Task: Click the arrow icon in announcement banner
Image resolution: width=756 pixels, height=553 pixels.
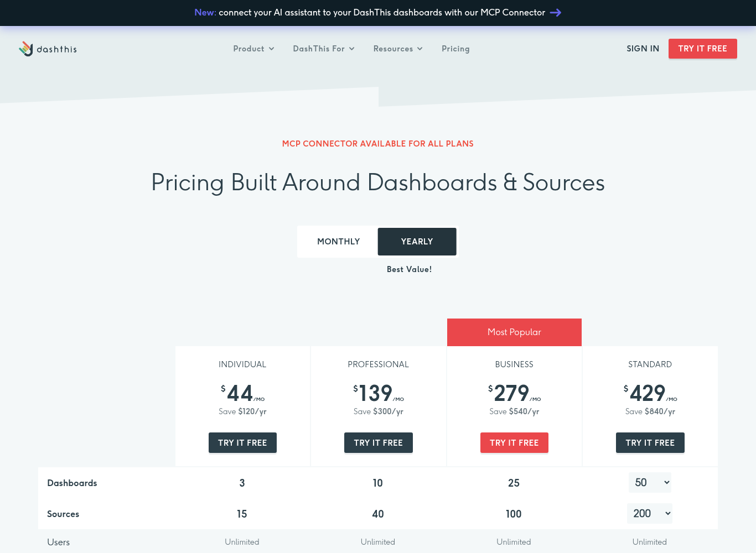Action: click(556, 13)
